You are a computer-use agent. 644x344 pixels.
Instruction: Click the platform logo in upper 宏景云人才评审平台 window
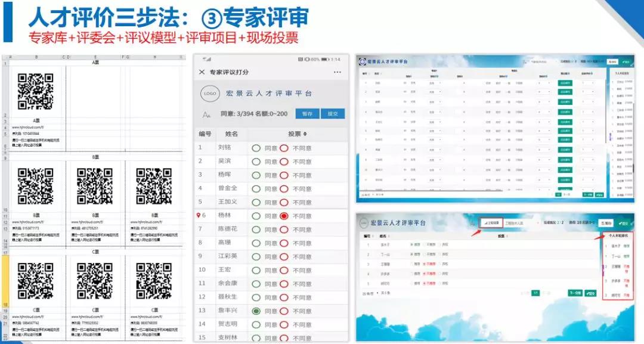[363, 61]
